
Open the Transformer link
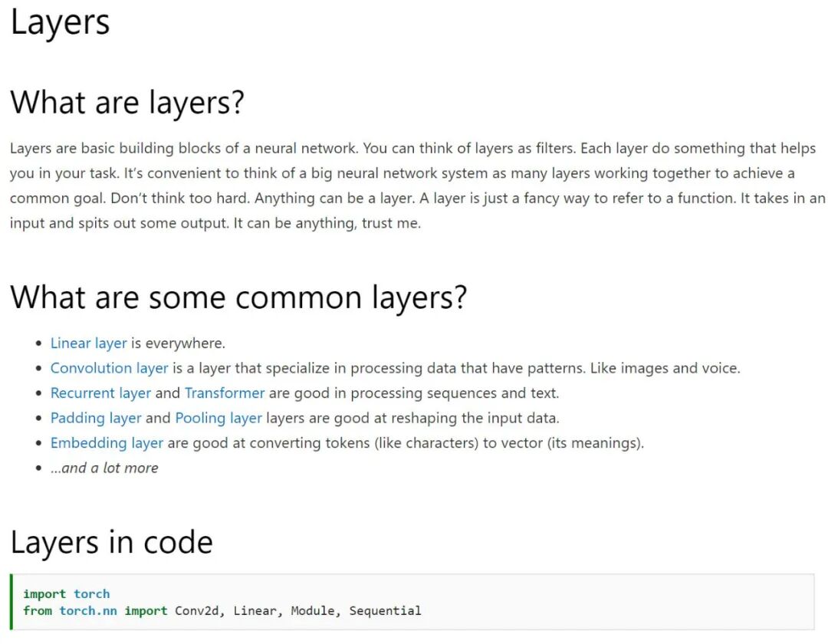(225, 393)
